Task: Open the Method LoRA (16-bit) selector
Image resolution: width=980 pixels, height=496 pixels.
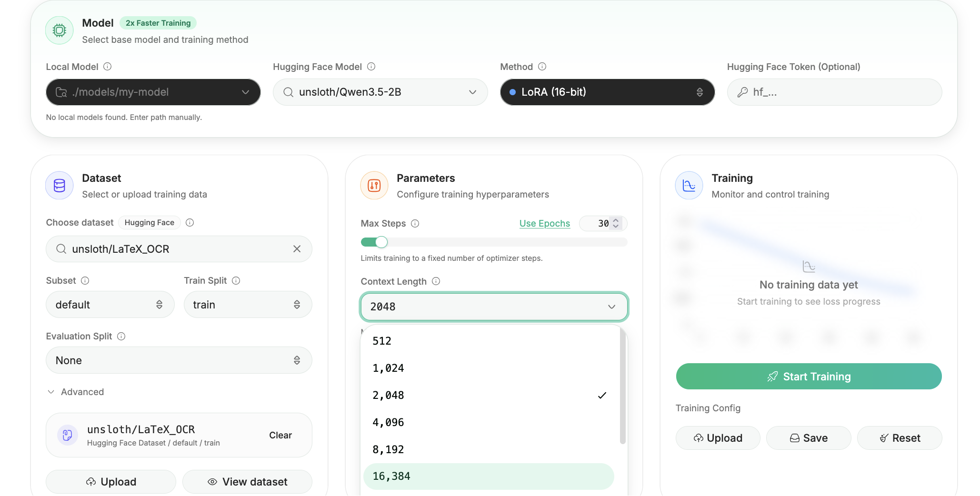Action: 607,92
